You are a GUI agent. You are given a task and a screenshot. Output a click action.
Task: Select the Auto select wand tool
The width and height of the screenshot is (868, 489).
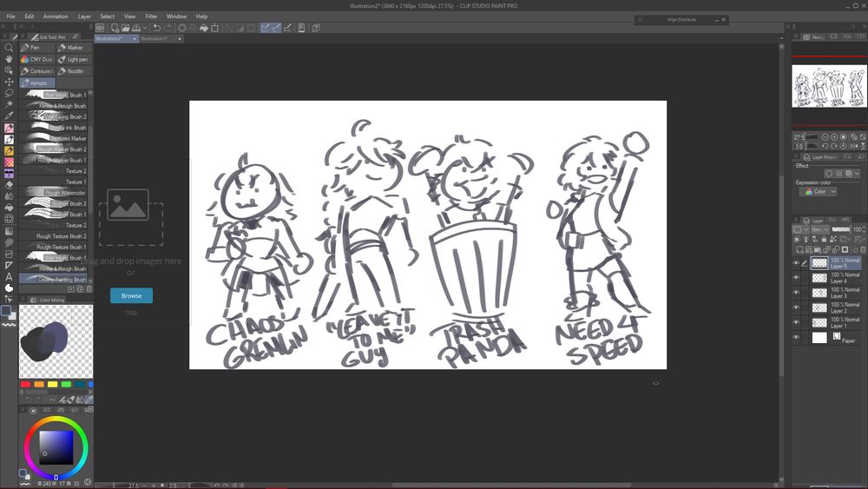[9, 104]
